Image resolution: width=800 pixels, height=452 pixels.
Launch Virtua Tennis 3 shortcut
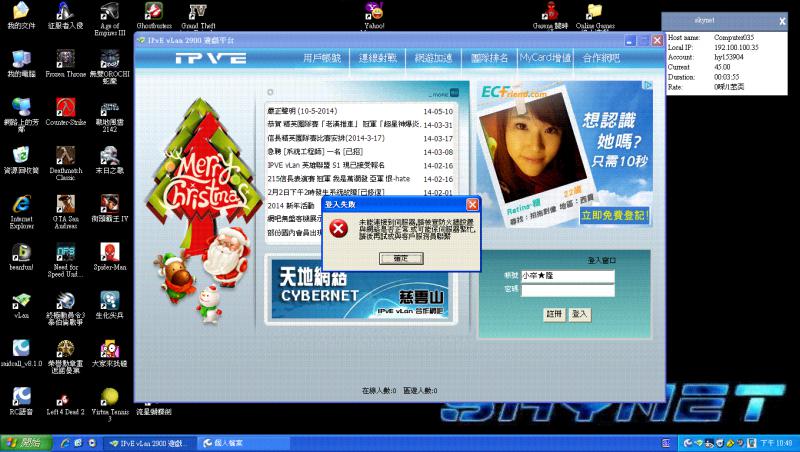tap(109, 405)
